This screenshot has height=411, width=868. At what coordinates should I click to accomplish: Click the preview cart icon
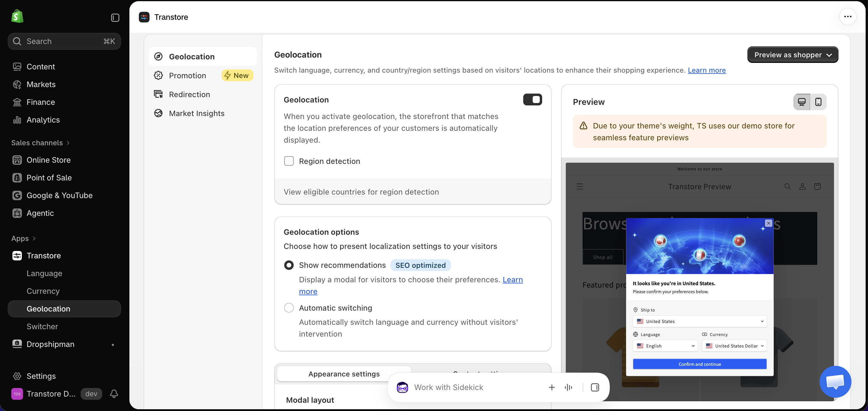(x=817, y=187)
